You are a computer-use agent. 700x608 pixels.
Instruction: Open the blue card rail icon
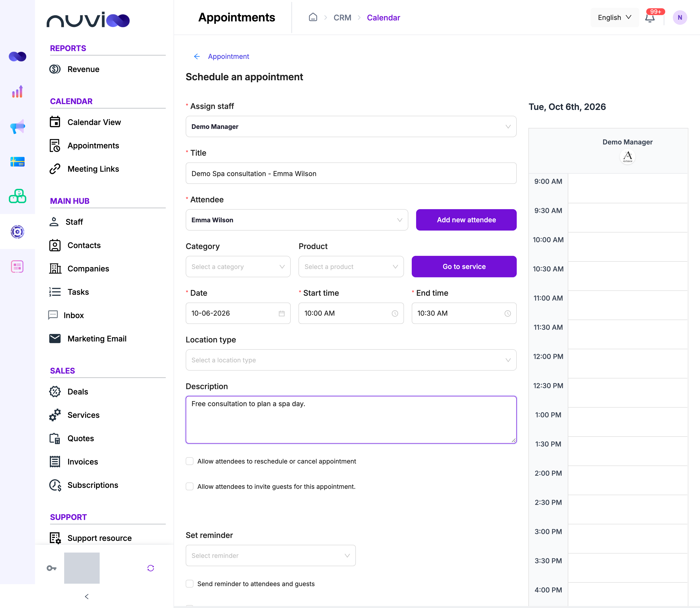(17, 162)
